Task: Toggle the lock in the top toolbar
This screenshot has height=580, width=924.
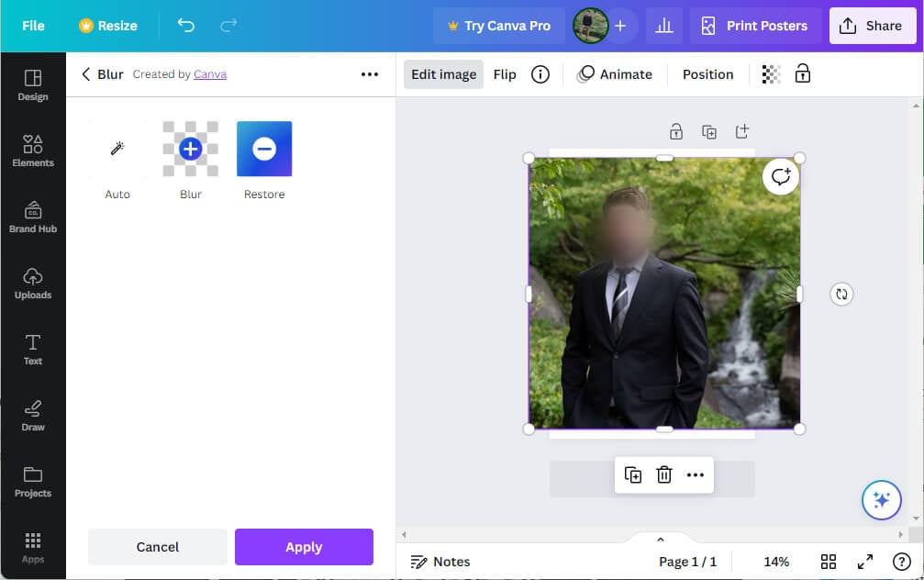Action: coord(803,74)
